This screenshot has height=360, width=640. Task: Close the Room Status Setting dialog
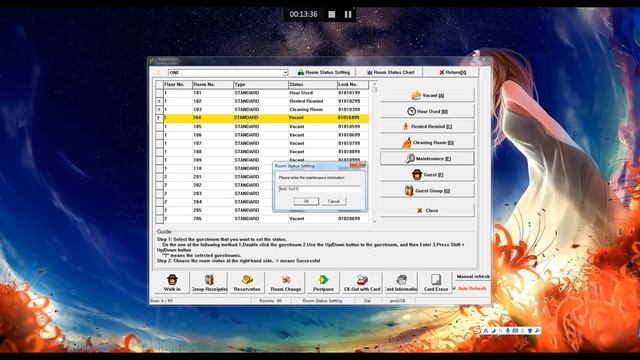tap(358, 165)
